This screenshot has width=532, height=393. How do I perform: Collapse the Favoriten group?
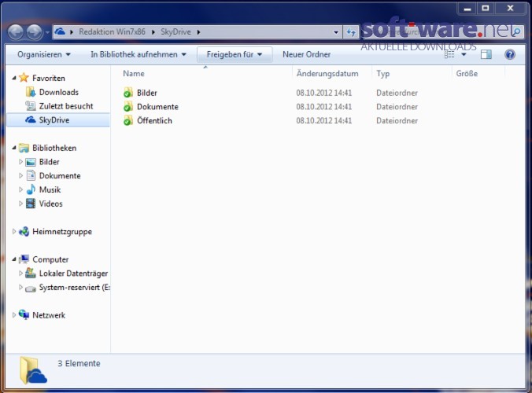tap(14, 78)
